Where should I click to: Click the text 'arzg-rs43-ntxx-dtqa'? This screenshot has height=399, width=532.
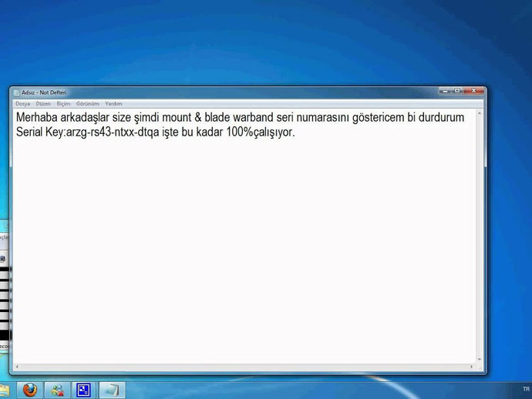(x=113, y=132)
